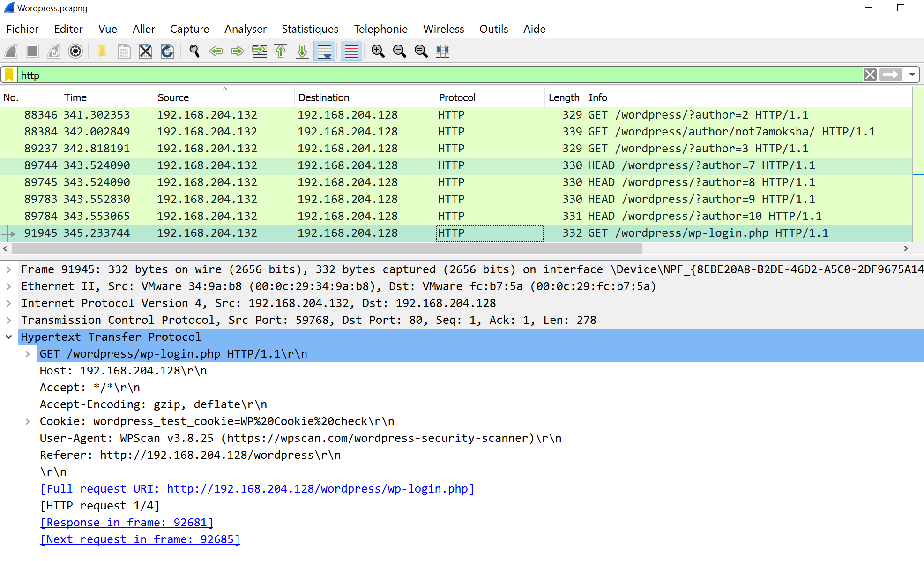Open the Aide menu
924x561 pixels.
pyautogui.click(x=535, y=29)
